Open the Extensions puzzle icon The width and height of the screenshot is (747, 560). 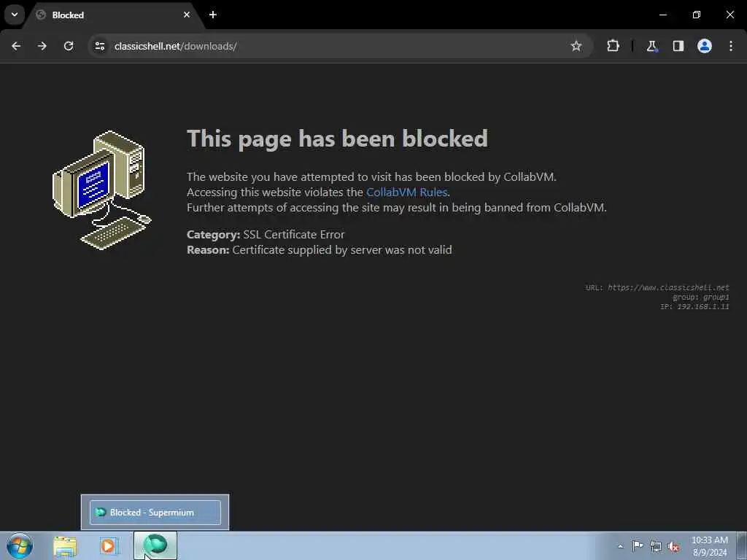pyautogui.click(x=613, y=46)
